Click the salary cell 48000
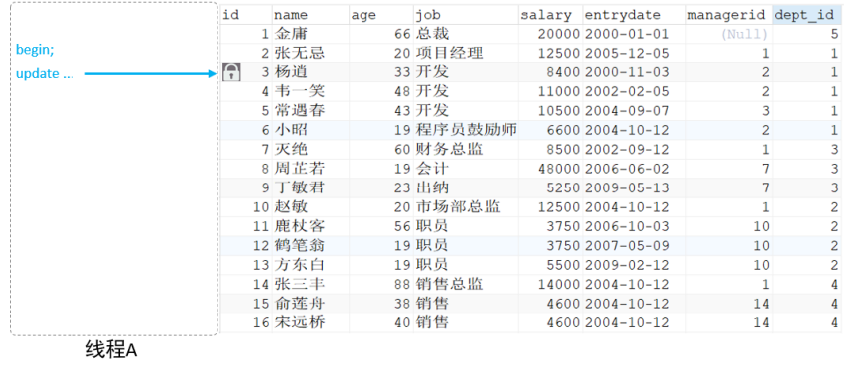This screenshot has width=868, height=375. click(x=551, y=169)
